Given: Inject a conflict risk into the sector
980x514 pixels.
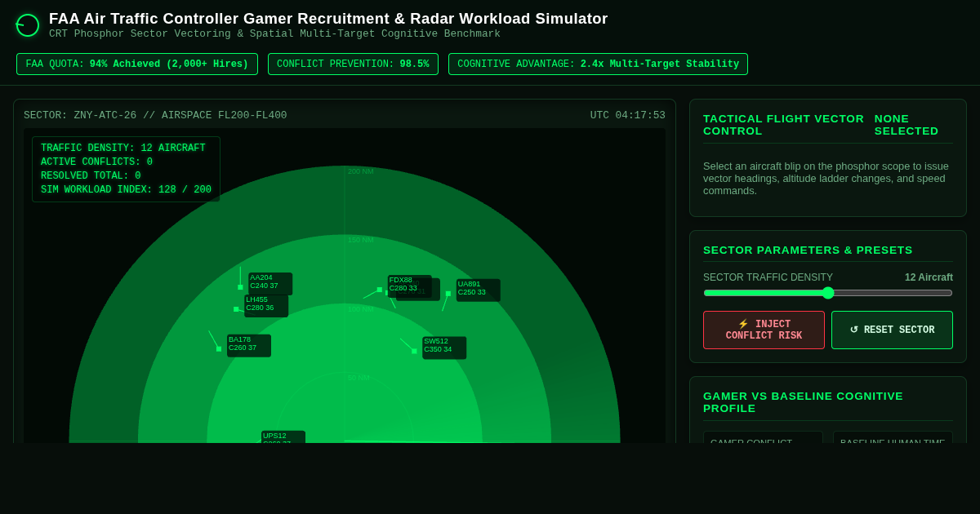Looking at the screenshot, I should pos(764,330).
